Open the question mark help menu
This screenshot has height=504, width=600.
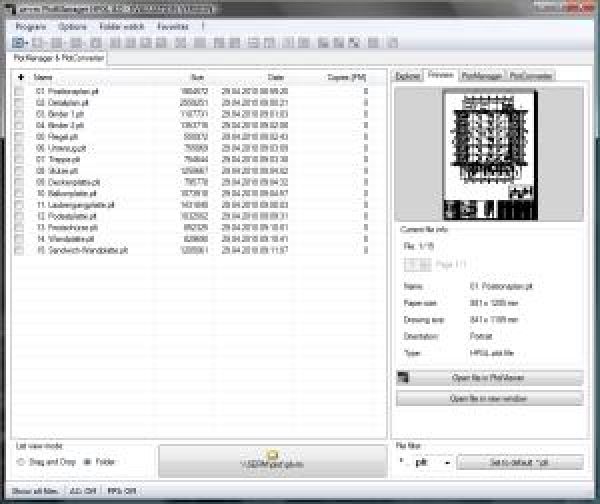click(203, 26)
